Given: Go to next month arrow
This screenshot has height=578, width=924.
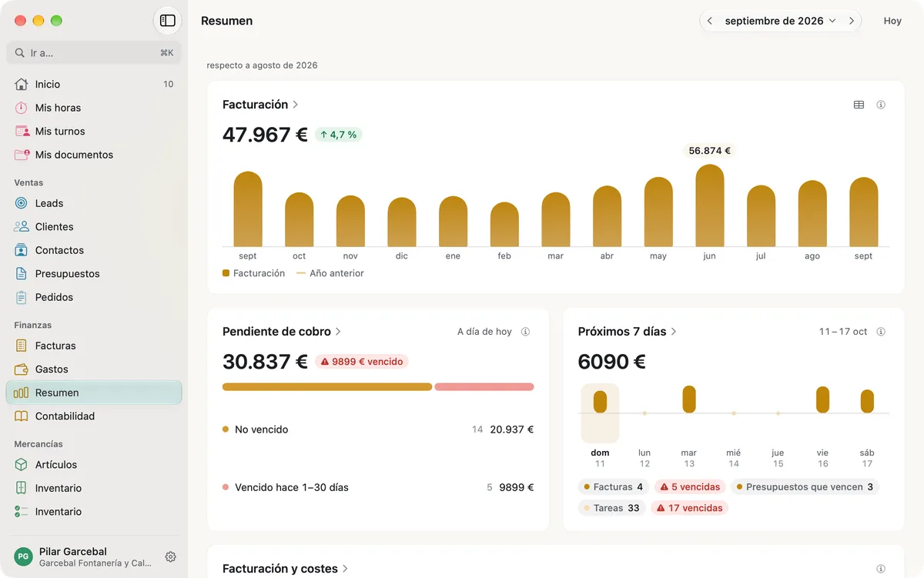Looking at the screenshot, I should coord(852,21).
